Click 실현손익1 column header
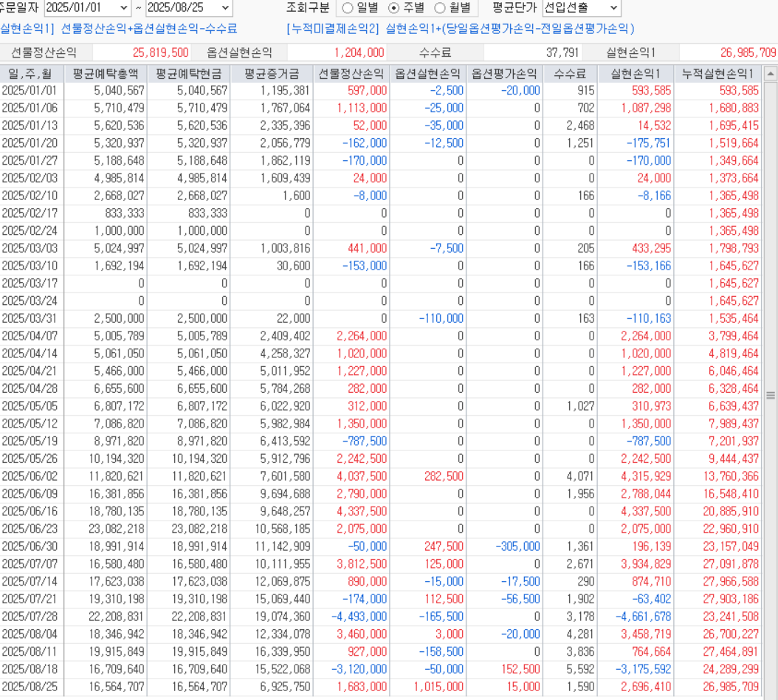Image resolution: width=778 pixels, height=700 pixels. click(636, 74)
